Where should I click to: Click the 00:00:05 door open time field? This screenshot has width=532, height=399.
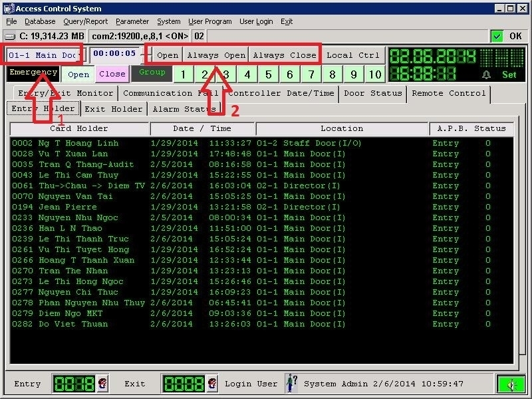[114, 54]
